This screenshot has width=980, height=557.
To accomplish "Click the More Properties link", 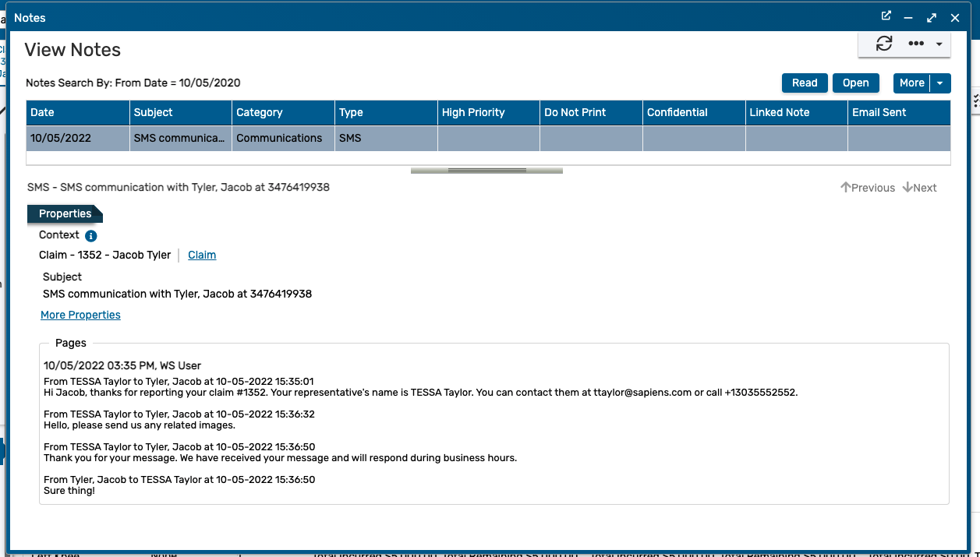I will [x=80, y=315].
